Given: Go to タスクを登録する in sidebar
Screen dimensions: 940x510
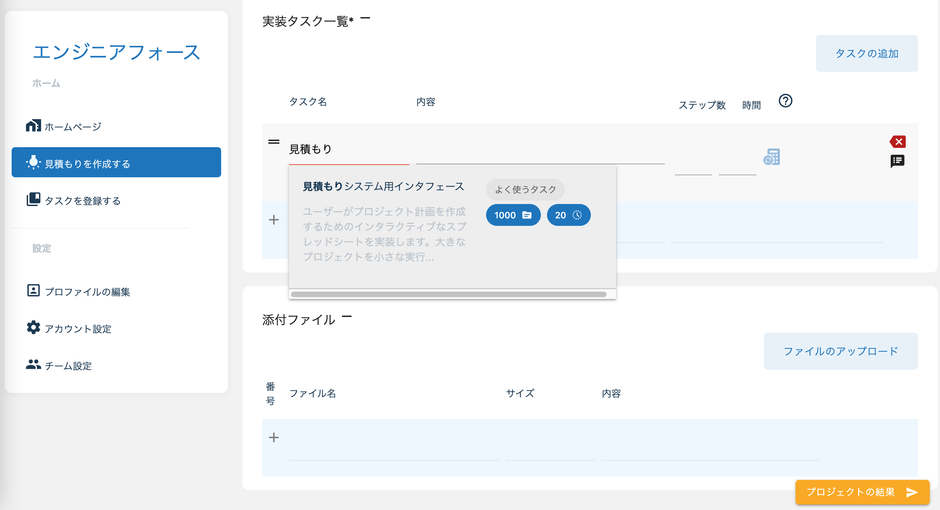Looking at the screenshot, I should point(82,200).
